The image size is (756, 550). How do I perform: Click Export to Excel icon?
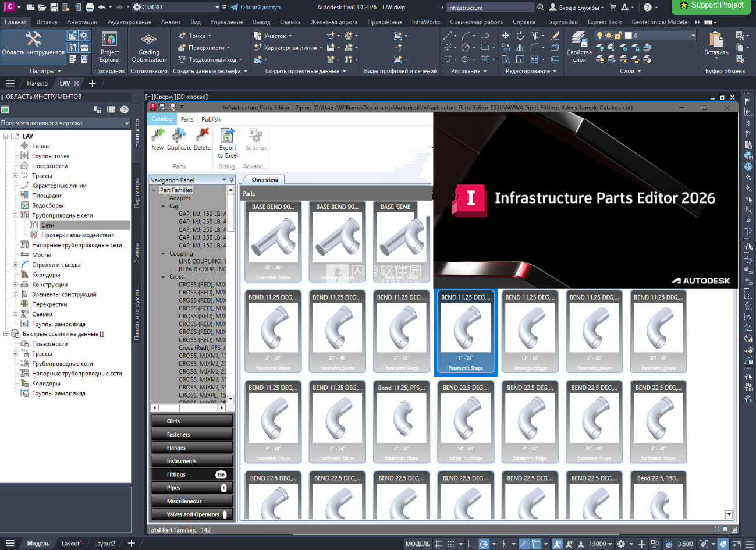(228, 136)
